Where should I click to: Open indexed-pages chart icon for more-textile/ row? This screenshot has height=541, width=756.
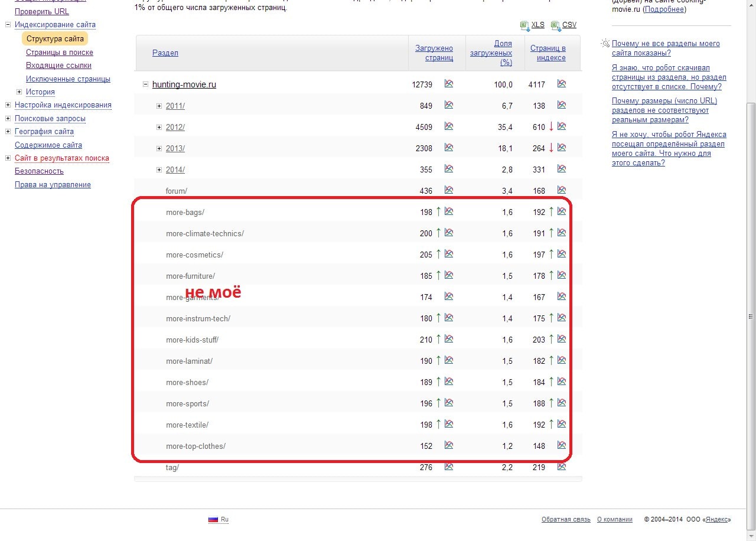(562, 424)
